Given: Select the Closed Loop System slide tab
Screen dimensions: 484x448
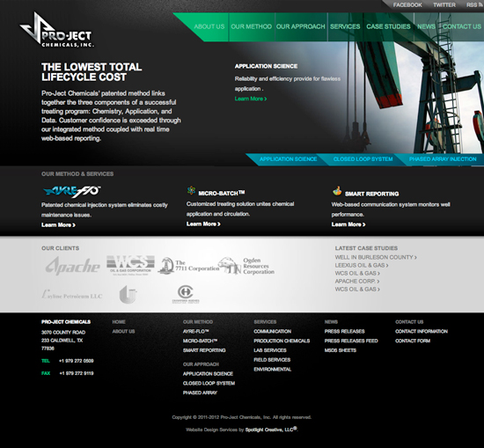Looking at the screenshot, I should [363, 159].
